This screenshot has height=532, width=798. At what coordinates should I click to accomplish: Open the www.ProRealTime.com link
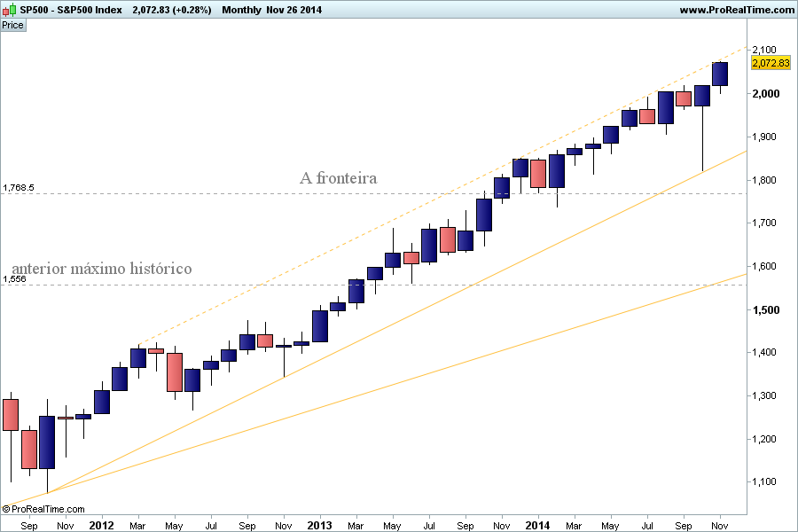pyautogui.click(x=736, y=10)
